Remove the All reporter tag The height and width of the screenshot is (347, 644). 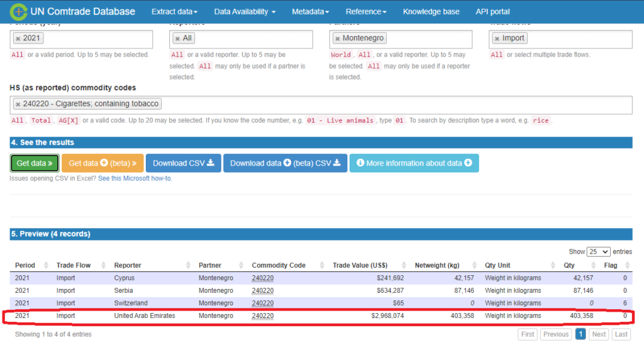pos(177,38)
